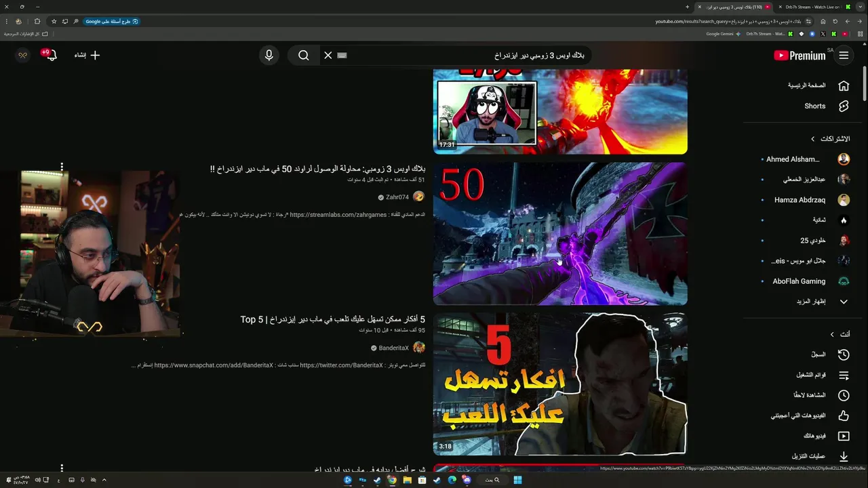Screen dimensions: 868x488
Task: Click the Ask Google (طرح أسئلة على Google) chip
Action: (x=111, y=21)
